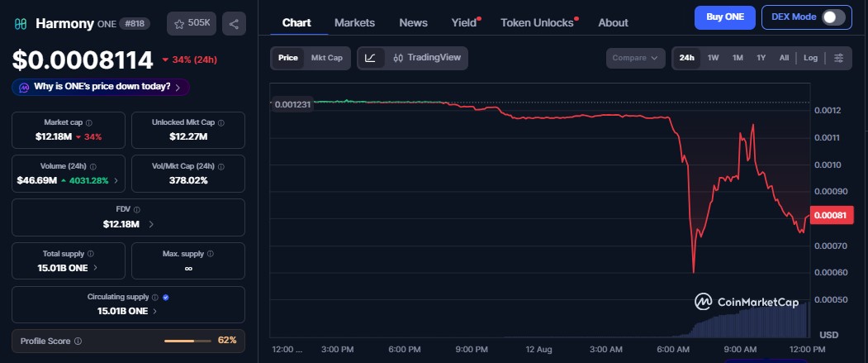
Task: Click the verified badge beside Circulating supply
Action: (166, 297)
